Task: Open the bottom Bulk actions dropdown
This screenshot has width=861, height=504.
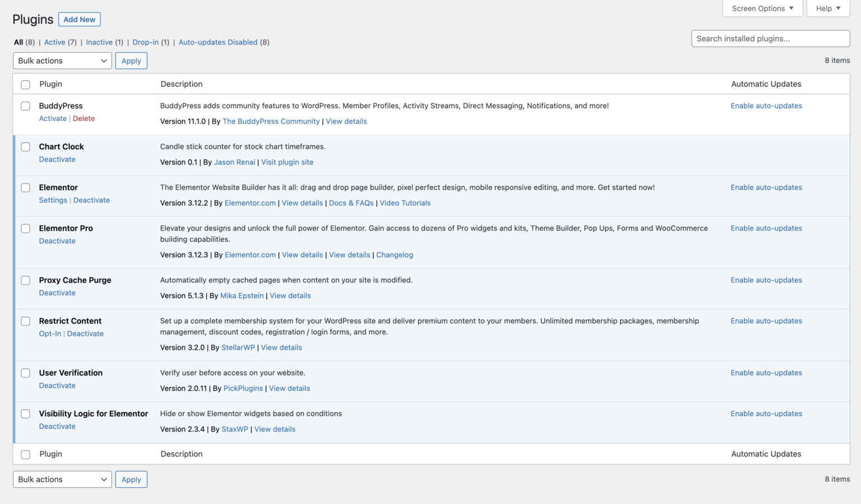Action: (62, 479)
